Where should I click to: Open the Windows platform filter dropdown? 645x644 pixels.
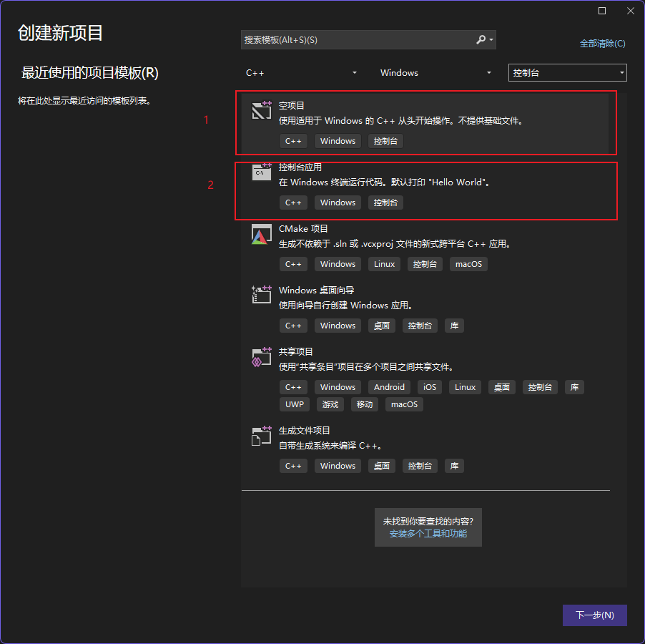tap(435, 73)
